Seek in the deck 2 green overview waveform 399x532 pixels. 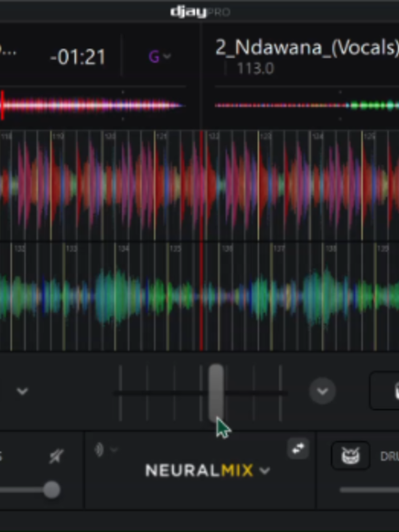(x=307, y=105)
